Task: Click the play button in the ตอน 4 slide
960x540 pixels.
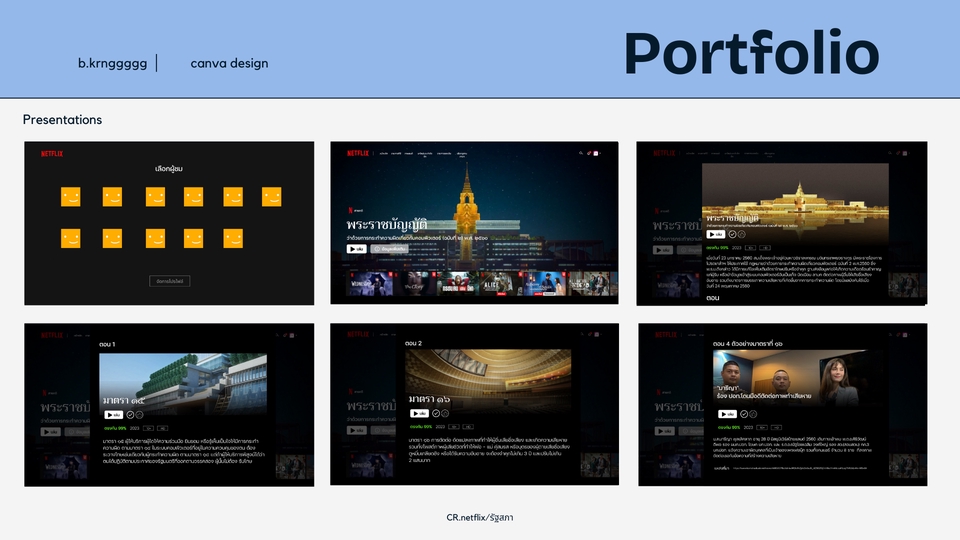Action: (727, 414)
